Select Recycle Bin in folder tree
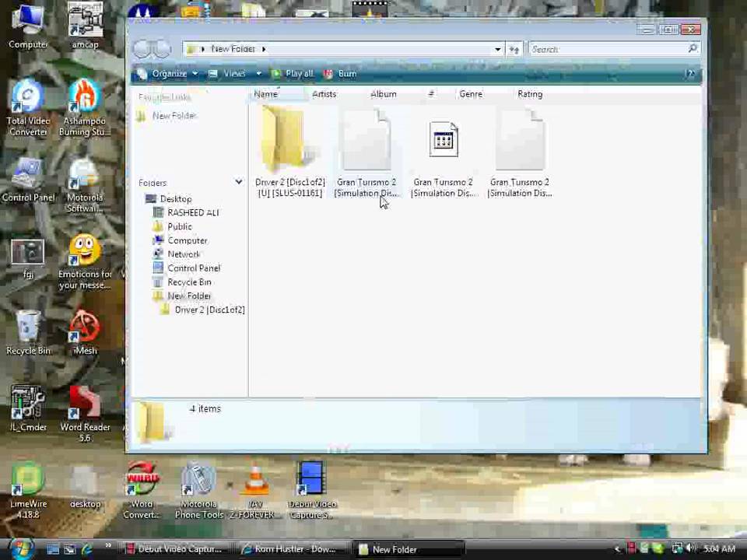The height and width of the screenshot is (560, 747). tap(182, 282)
